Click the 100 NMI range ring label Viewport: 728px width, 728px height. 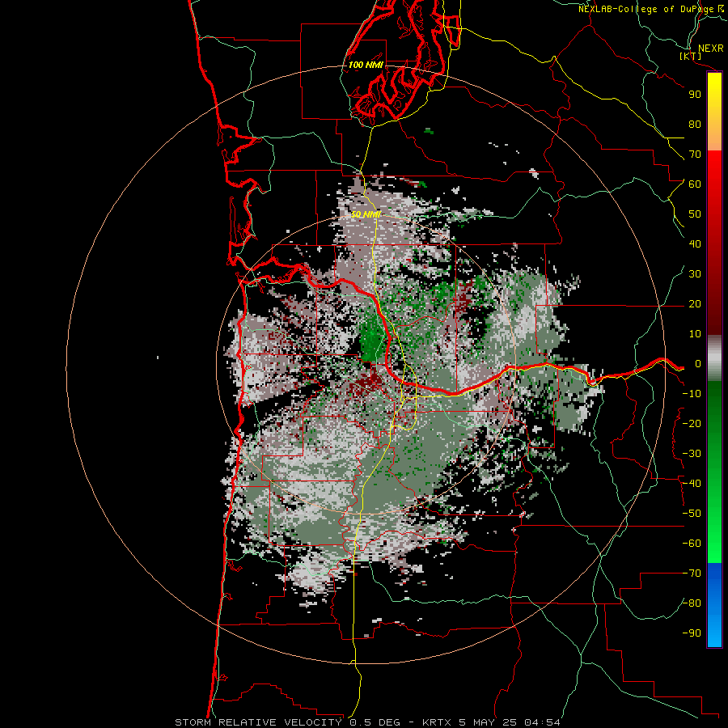(x=366, y=65)
